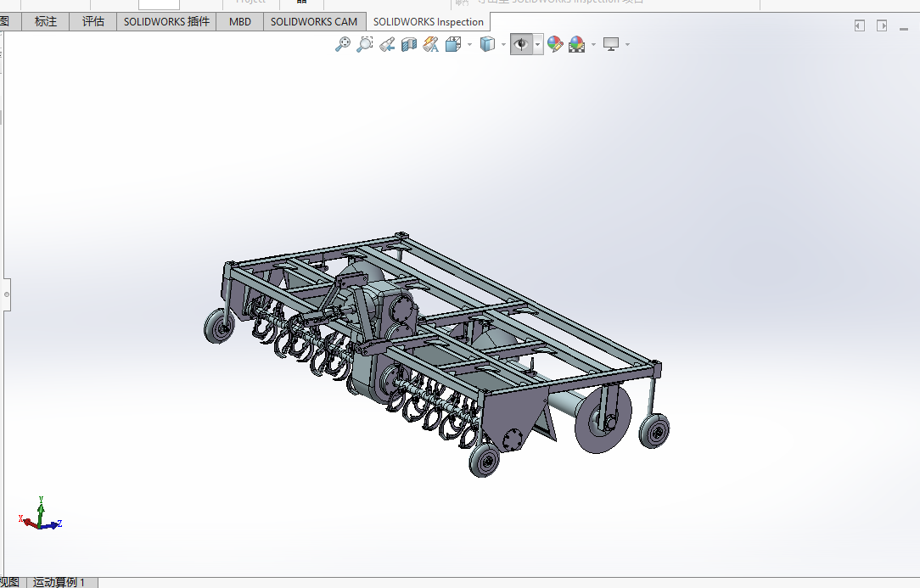This screenshot has height=588, width=920.
Task: Select the SOLIDWORKS Inspection tab
Action: [x=429, y=22]
